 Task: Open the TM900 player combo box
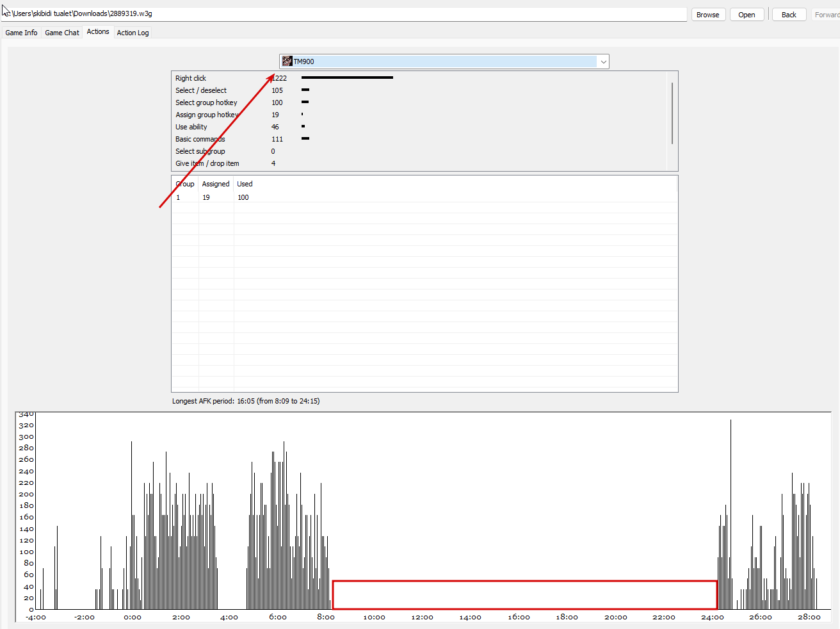444,61
